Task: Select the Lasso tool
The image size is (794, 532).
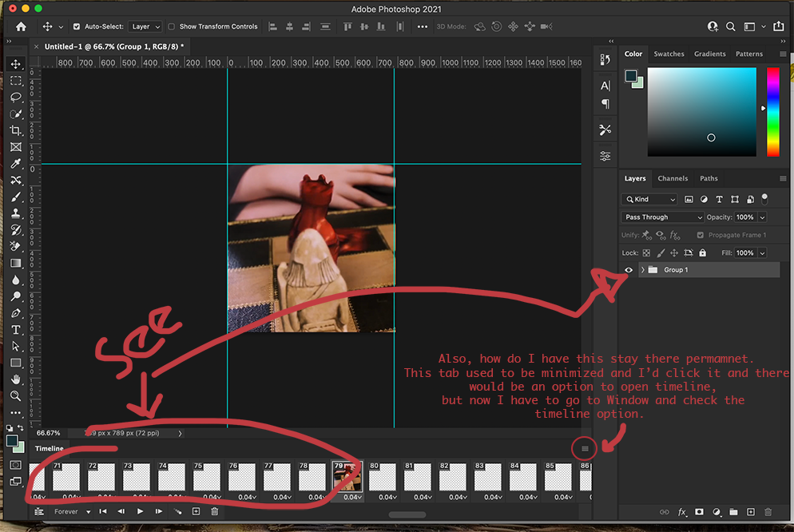Action: [17, 97]
